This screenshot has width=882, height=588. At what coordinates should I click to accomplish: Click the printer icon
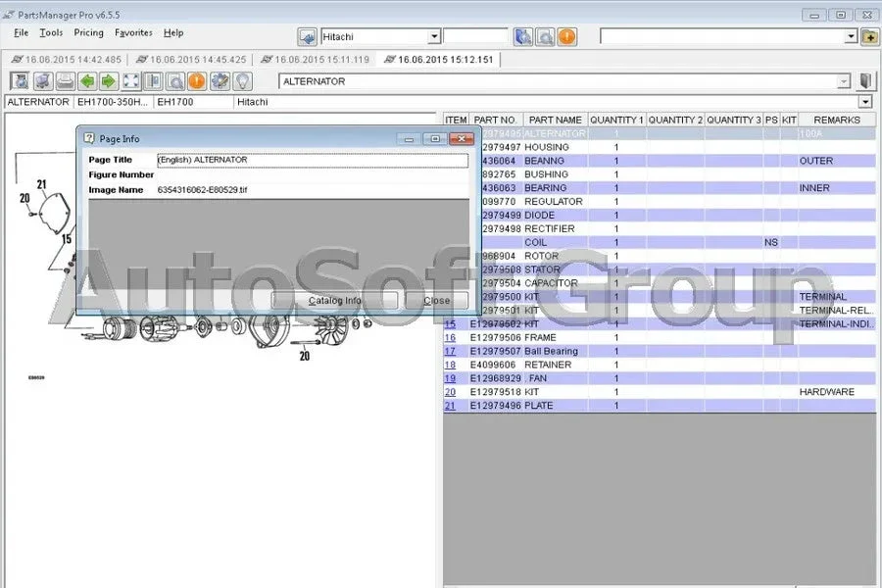pyautogui.click(x=66, y=81)
